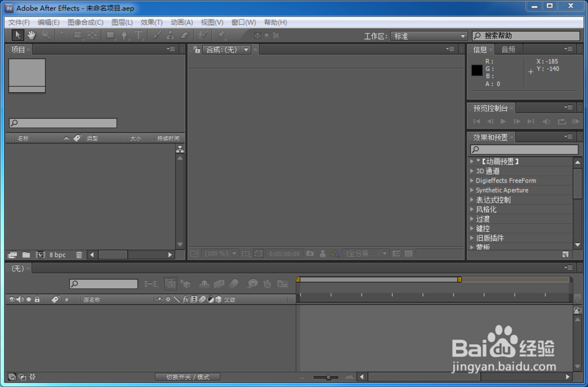Select the Zoom magnifier tool

pyautogui.click(x=46, y=36)
